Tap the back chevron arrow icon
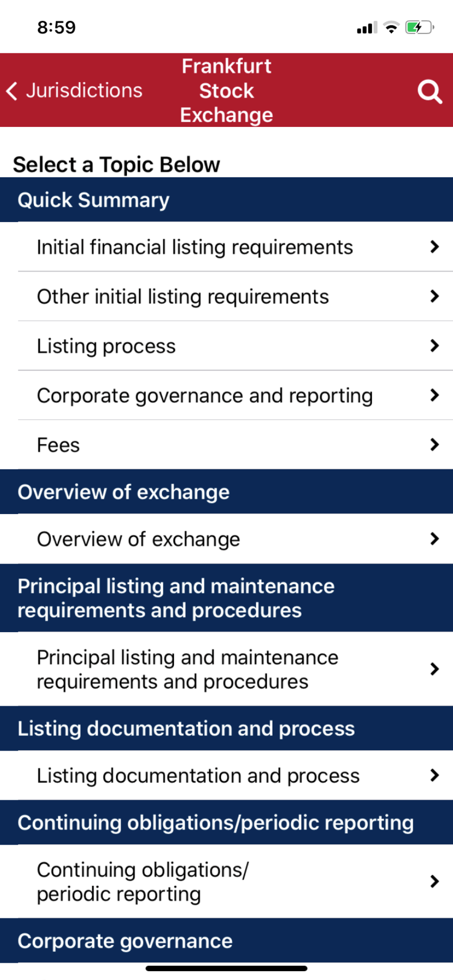 coord(12,91)
